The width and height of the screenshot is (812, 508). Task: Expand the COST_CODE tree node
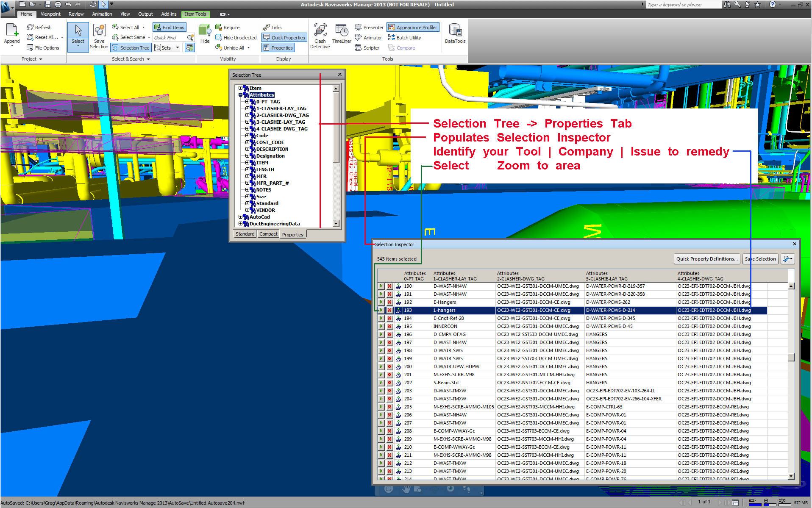247,142
